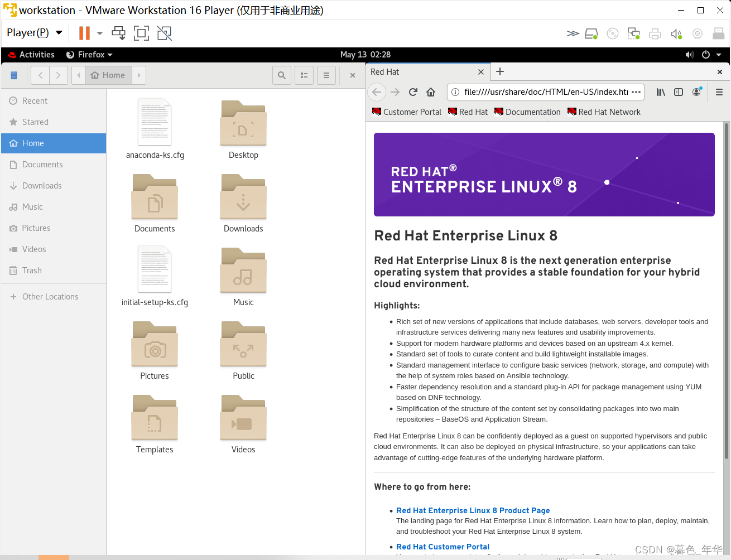
Task: Open Music from the Files sidebar
Action: pos(54,207)
